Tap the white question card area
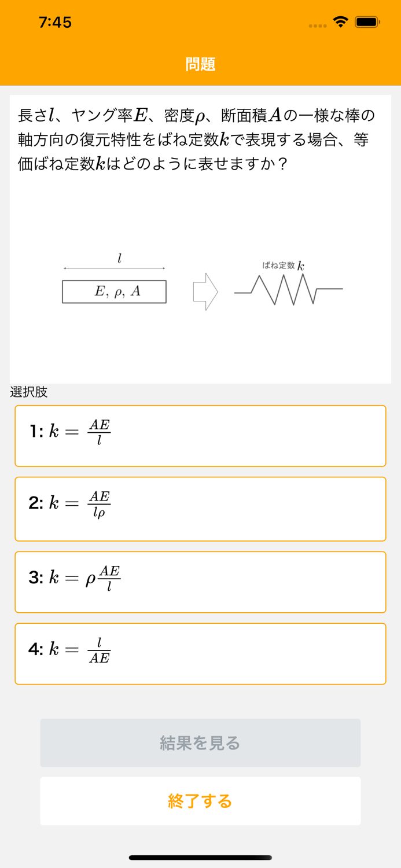Viewport: 401px width, 868px height. (x=200, y=347)
